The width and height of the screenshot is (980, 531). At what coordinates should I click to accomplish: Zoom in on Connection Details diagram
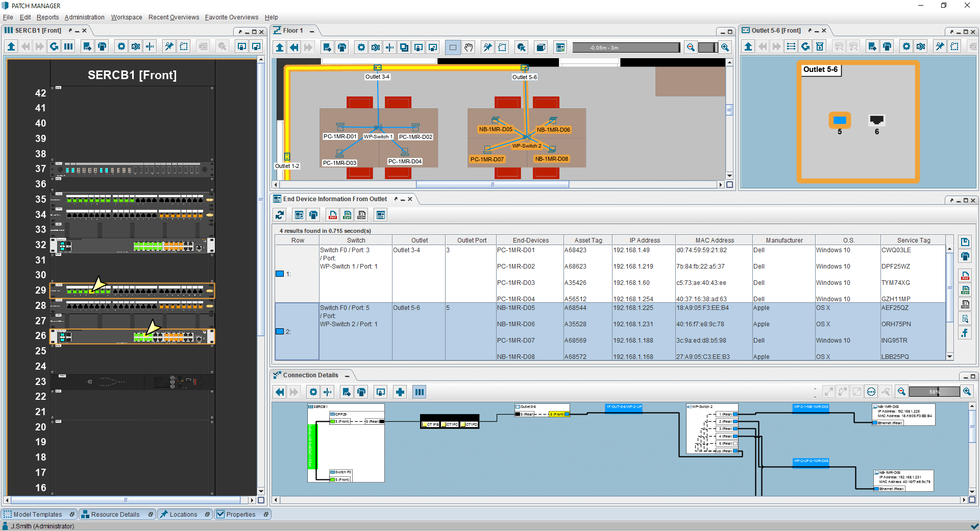(967, 392)
